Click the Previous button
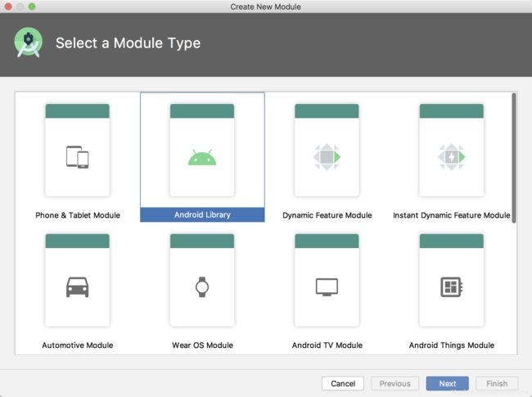Image resolution: width=532 pixels, height=397 pixels. tap(395, 383)
